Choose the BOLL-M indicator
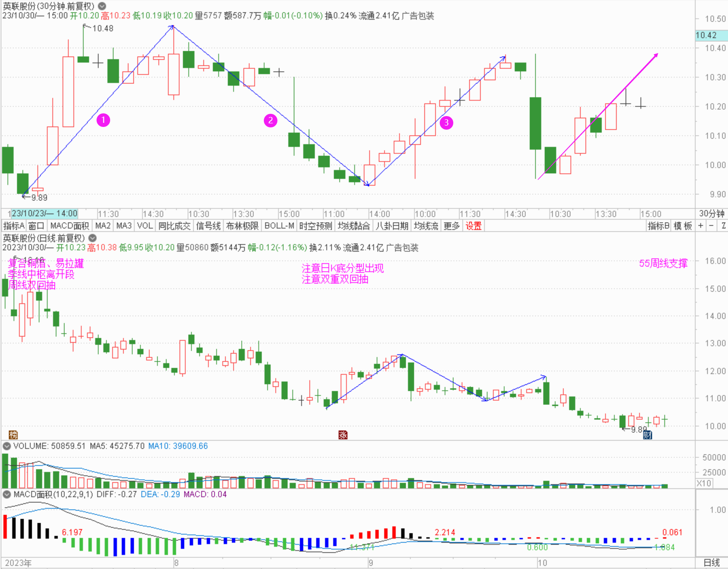This screenshot has height=569, width=728. tap(279, 226)
